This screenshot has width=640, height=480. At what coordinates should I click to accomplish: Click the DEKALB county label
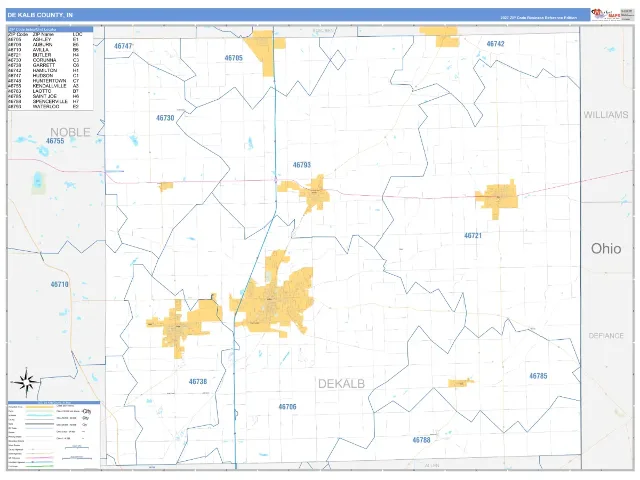pyautogui.click(x=341, y=384)
